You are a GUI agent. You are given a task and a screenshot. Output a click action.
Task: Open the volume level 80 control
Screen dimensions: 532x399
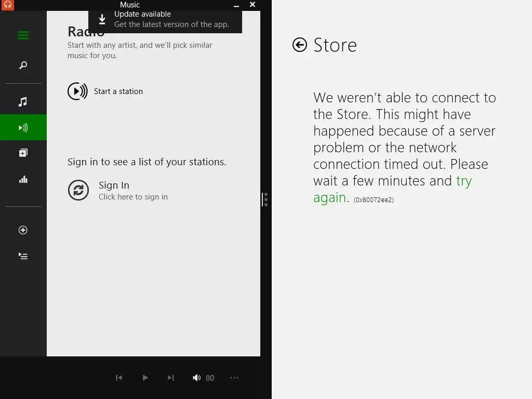[x=210, y=378]
